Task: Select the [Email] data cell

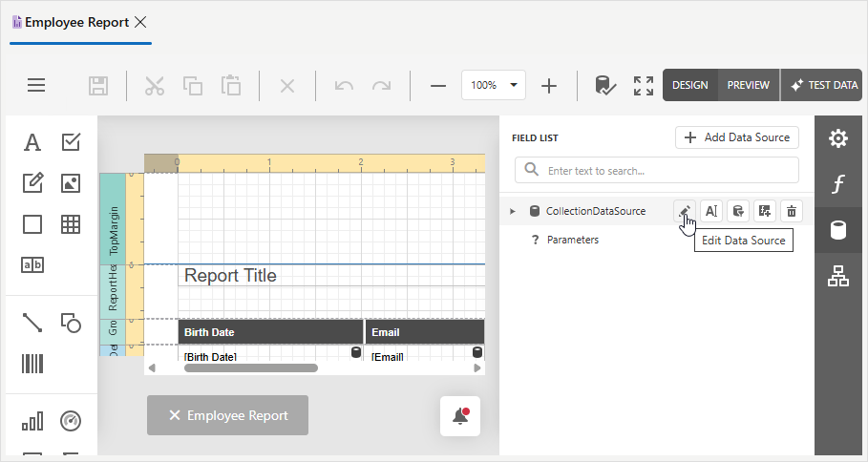Action: 425,353
